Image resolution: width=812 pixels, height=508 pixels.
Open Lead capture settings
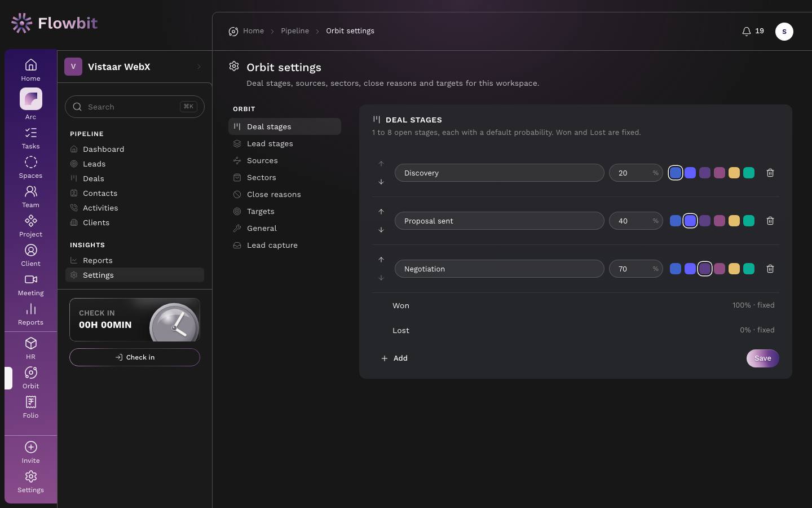click(x=285, y=245)
